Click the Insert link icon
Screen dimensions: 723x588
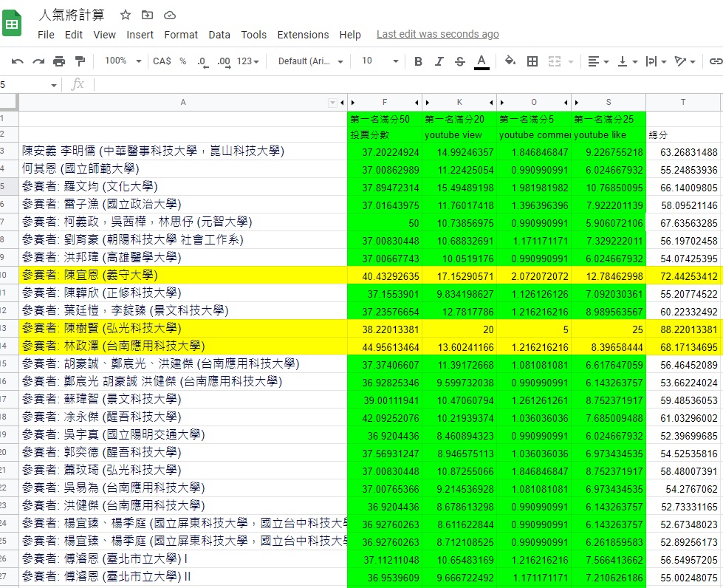click(715, 61)
